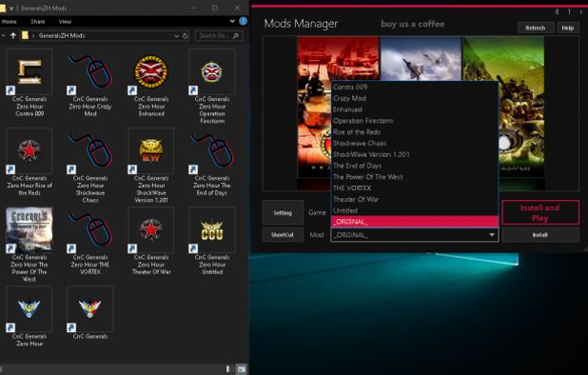
Task: Open CnC Generals Zero Hour Contra 009 shortcut
Action: coord(29,83)
